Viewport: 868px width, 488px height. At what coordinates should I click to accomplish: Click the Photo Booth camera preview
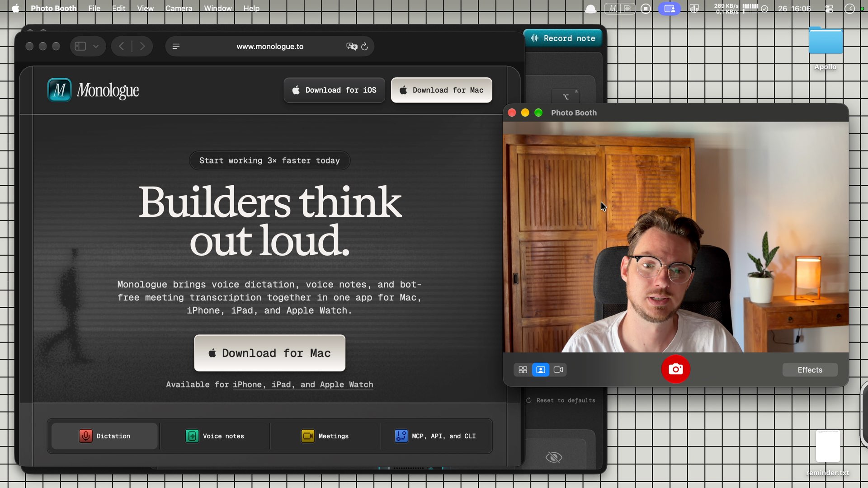click(x=676, y=237)
